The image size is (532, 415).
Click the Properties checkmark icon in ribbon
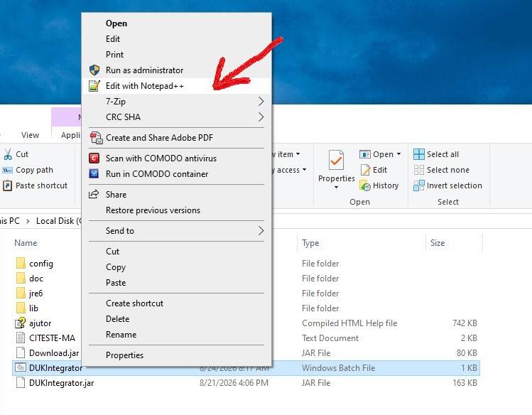336,160
